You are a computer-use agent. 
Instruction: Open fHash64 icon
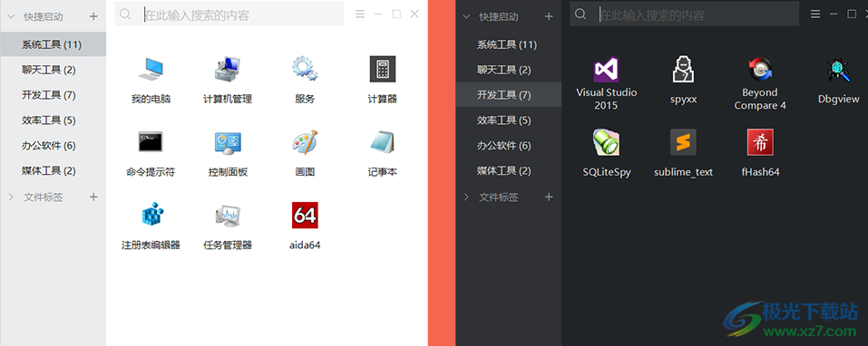(760, 142)
